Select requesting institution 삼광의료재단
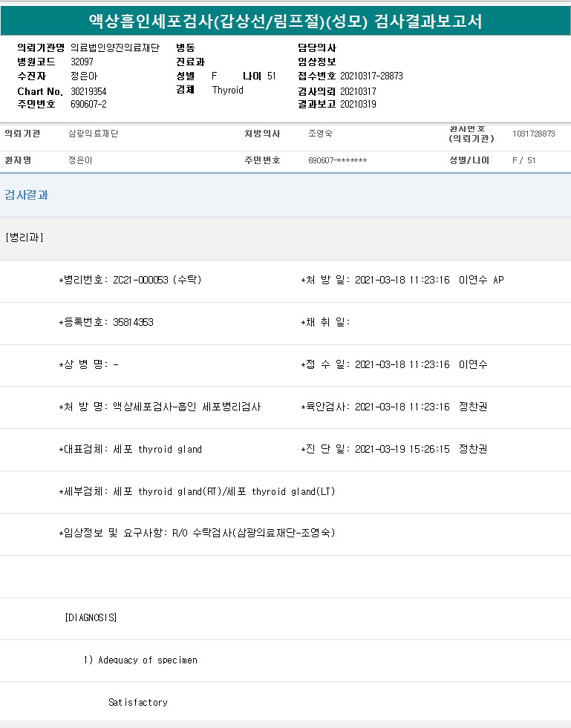 pos(94,134)
